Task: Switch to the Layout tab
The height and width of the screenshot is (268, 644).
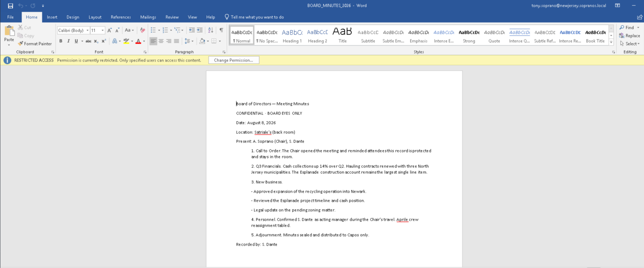Action: click(x=95, y=17)
